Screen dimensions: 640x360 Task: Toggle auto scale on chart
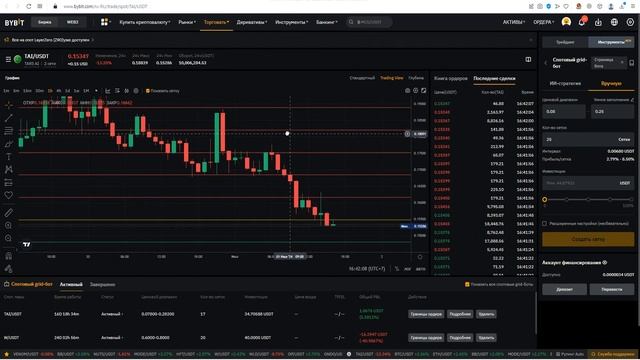[x=420, y=269]
